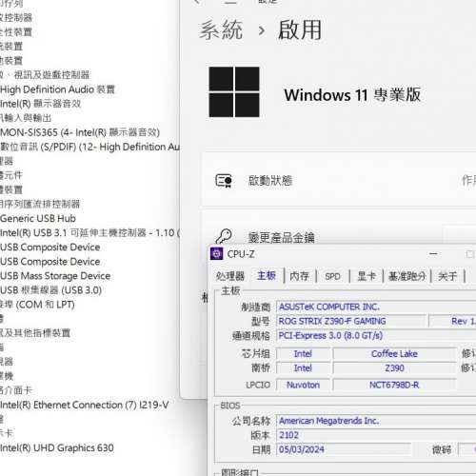
Task: Click the Rev revision field beside model
Action: 452,321
